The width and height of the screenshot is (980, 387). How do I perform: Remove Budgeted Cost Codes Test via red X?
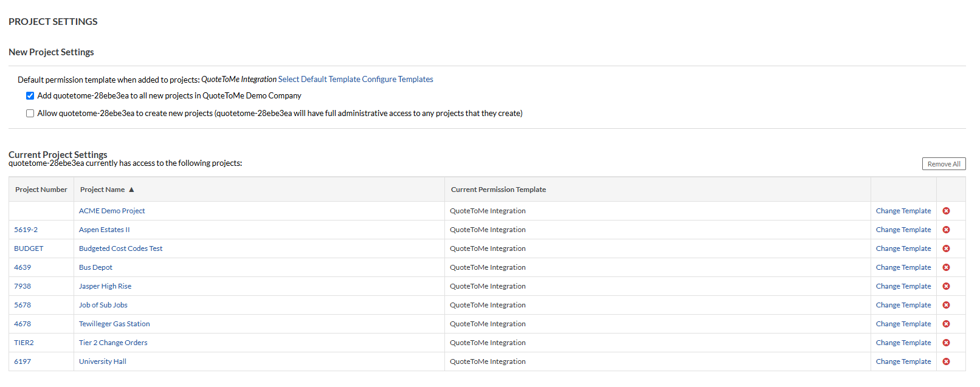click(x=946, y=248)
